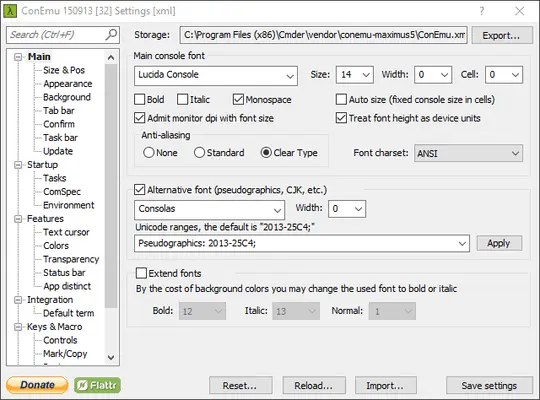Close the Settings dialog window
Image resolution: width=540 pixels, height=400 pixels.
(519, 11)
